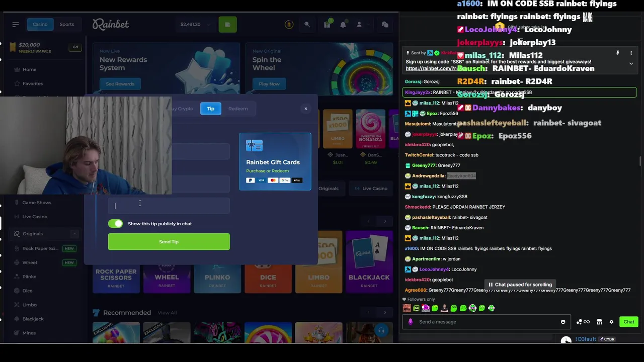Open the rainbet.com link in pinned message
The width and height of the screenshot is (644, 362).
point(435,68)
